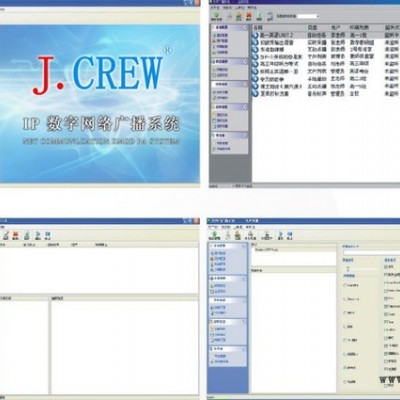400x400 pixels.
Task: Click the 音乐铃声 type cell
Action: click(x=317, y=94)
